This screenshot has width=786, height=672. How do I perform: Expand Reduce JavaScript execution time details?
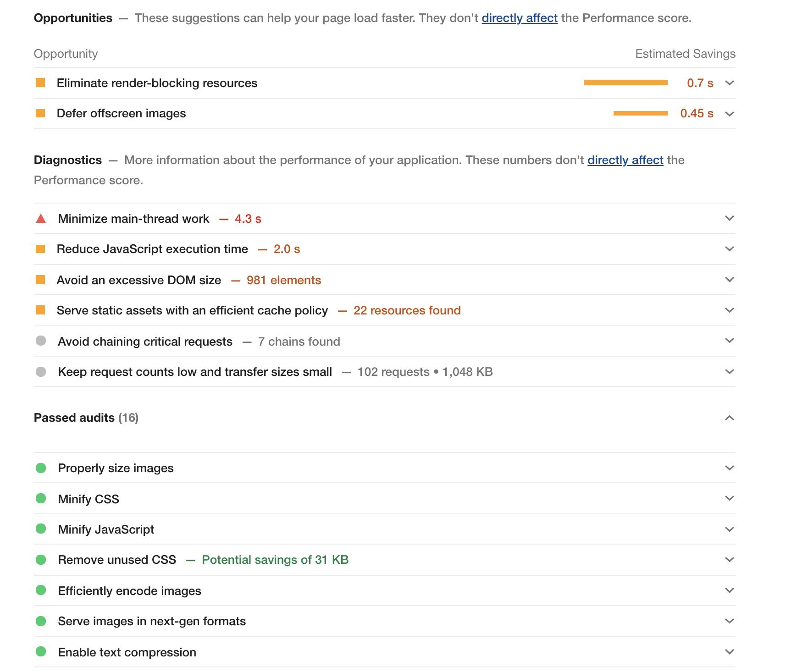(729, 249)
